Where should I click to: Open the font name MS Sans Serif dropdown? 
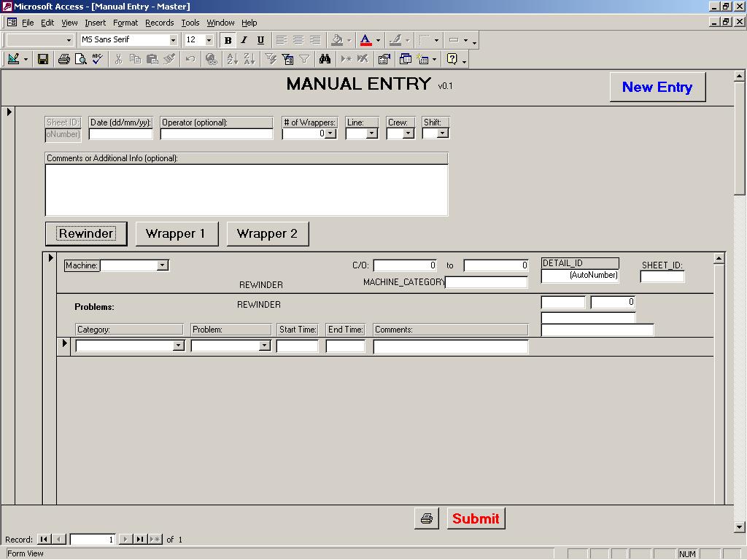click(x=173, y=40)
